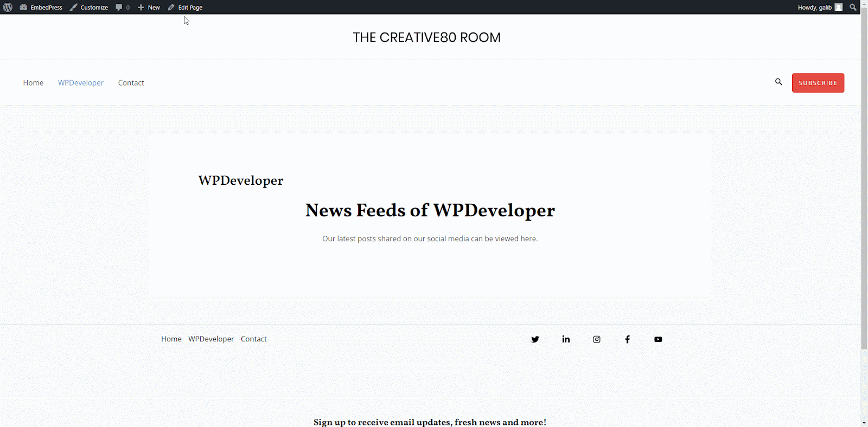Screen dimensions: 868x427
Task: Open the Twitter footer icon
Action: (x=535, y=339)
